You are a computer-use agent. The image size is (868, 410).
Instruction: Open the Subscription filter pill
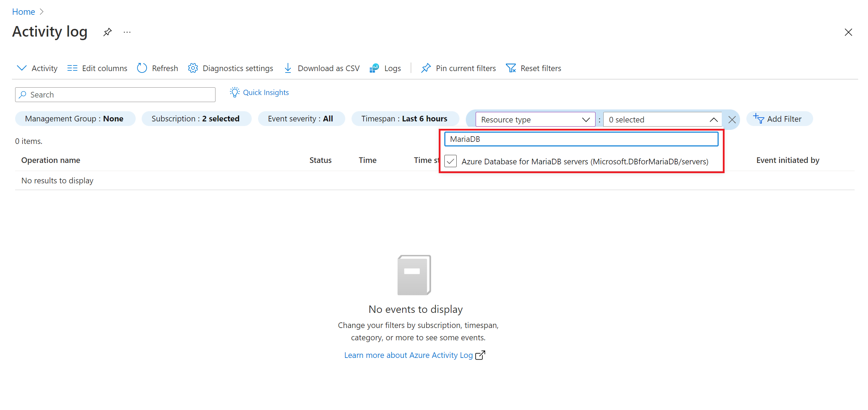click(x=196, y=119)
